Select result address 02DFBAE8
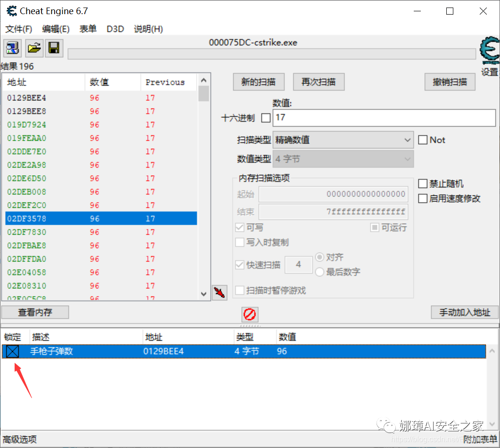Viewport: 500px width, 448px height. pyautogui.click(x=26, y=245)
